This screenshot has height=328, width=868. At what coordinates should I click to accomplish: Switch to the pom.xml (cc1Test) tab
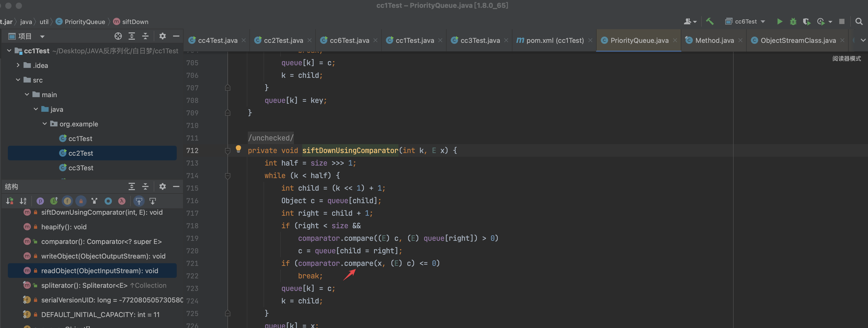click(555, 40)
